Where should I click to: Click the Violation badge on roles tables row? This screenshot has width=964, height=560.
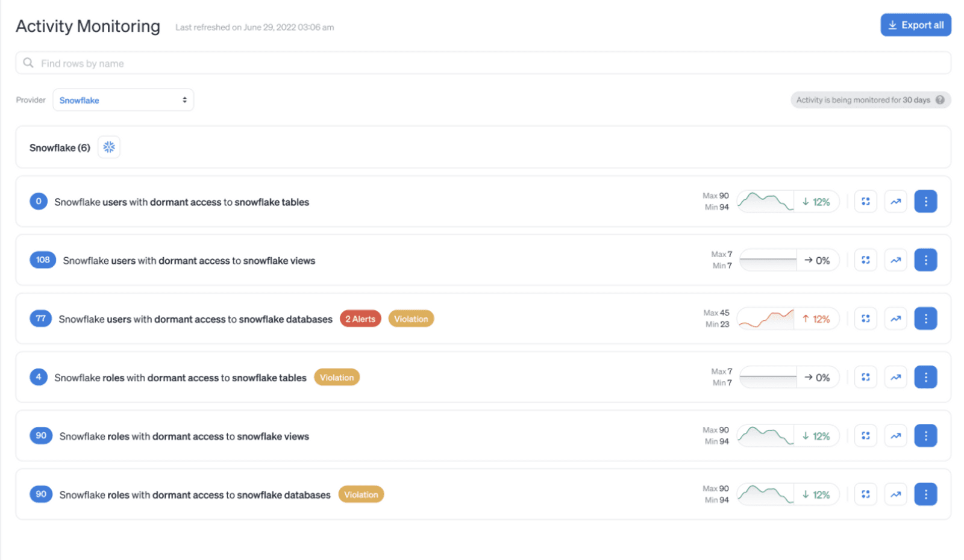337,378
